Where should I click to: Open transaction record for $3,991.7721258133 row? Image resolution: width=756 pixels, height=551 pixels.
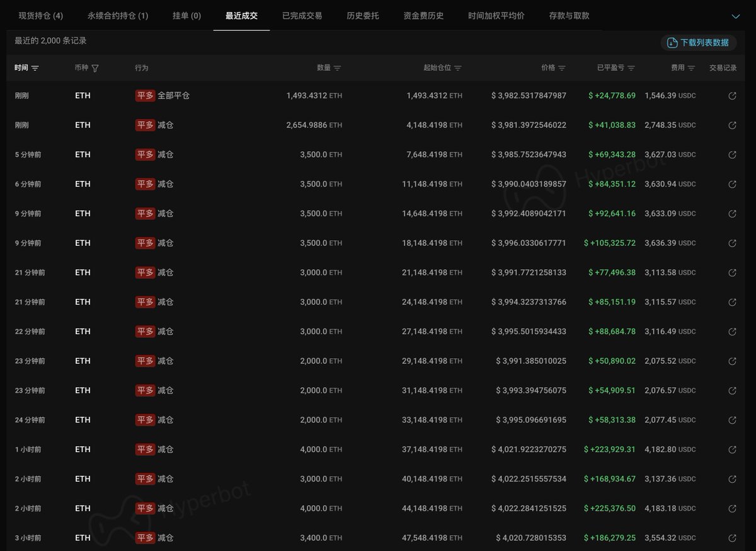732,273
